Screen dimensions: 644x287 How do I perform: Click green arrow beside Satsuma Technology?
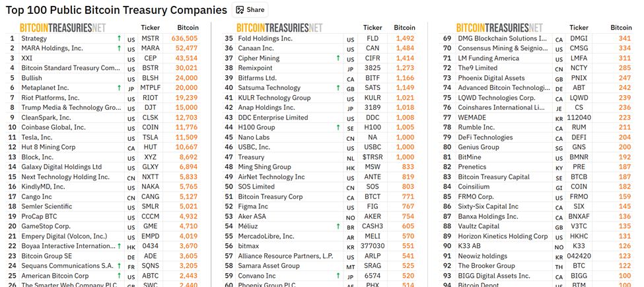point(338,87)
